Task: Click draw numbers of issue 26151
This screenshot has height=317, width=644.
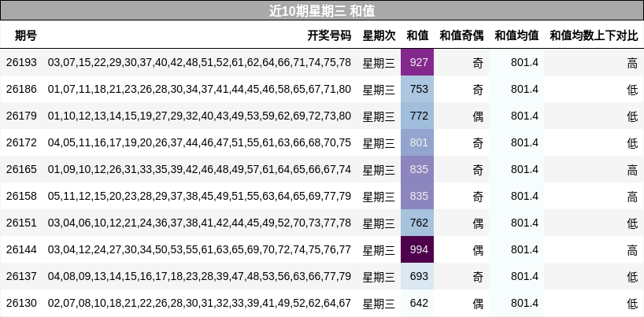Action: pyautogui.click(x=200, y=223)
